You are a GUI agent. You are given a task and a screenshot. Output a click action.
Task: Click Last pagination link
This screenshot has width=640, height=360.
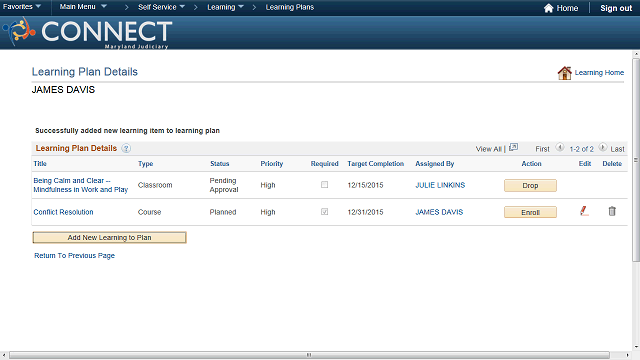tap(618, 149)
